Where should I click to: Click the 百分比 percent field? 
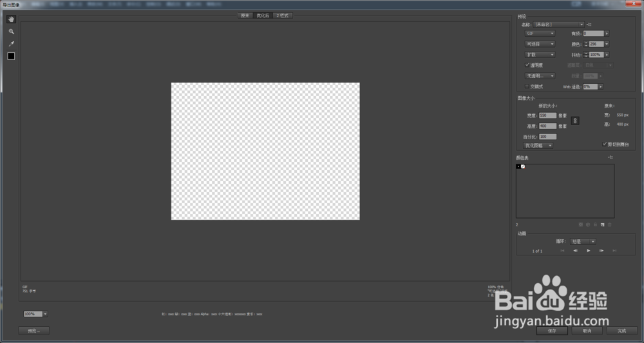547,137
